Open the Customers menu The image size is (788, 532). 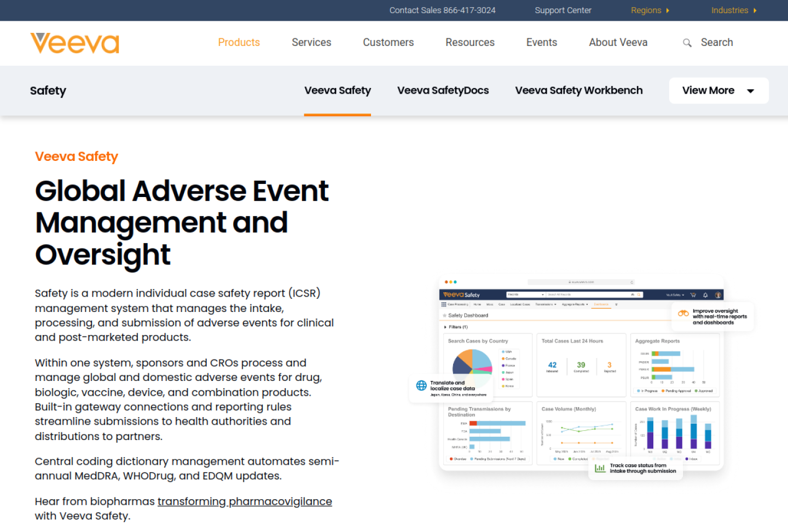[x=389, y=43]
